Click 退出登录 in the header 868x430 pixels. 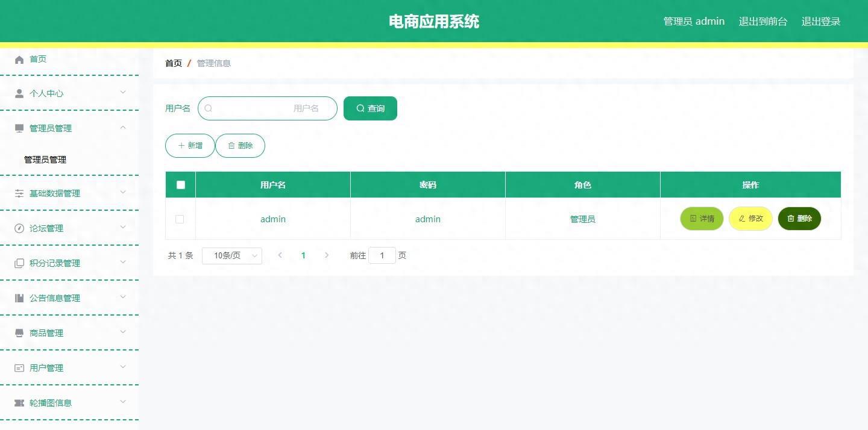pos(821,21)
